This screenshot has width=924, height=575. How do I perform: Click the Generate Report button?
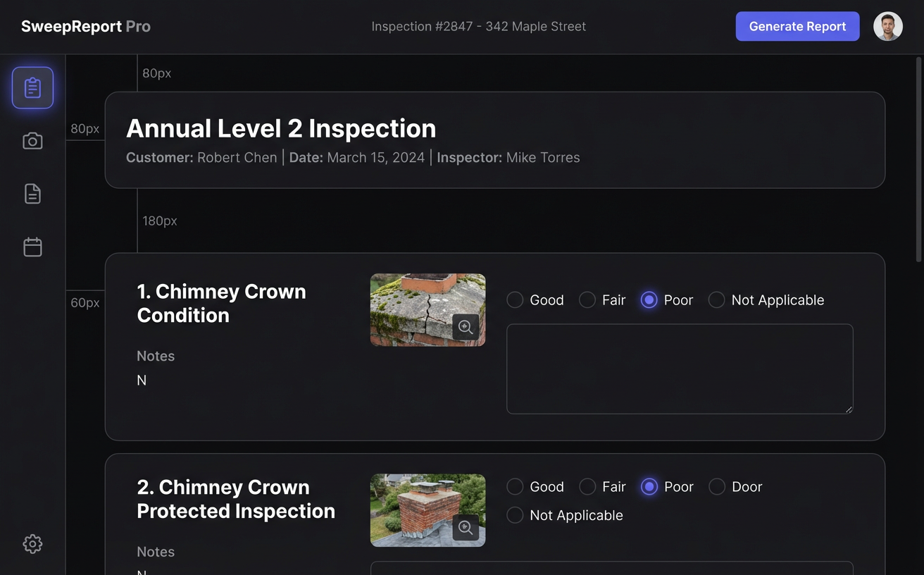point(797,26)
